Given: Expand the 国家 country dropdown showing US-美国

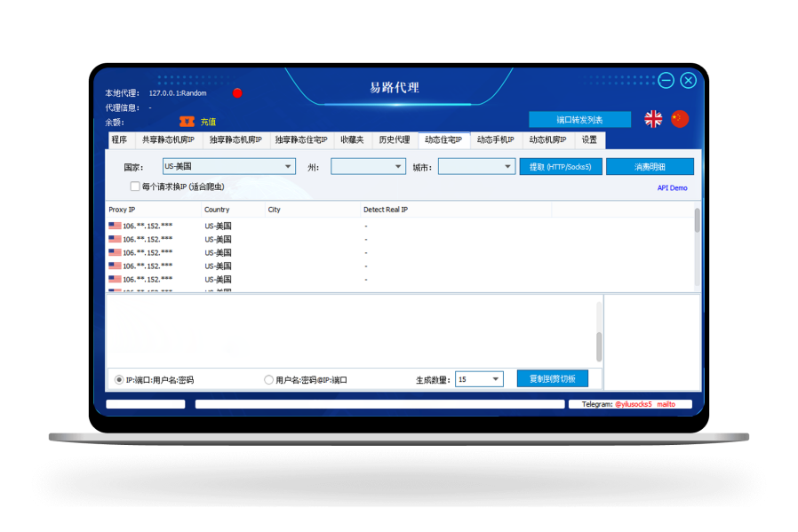Looking at the screenshot, I should [x=229, y=166].
